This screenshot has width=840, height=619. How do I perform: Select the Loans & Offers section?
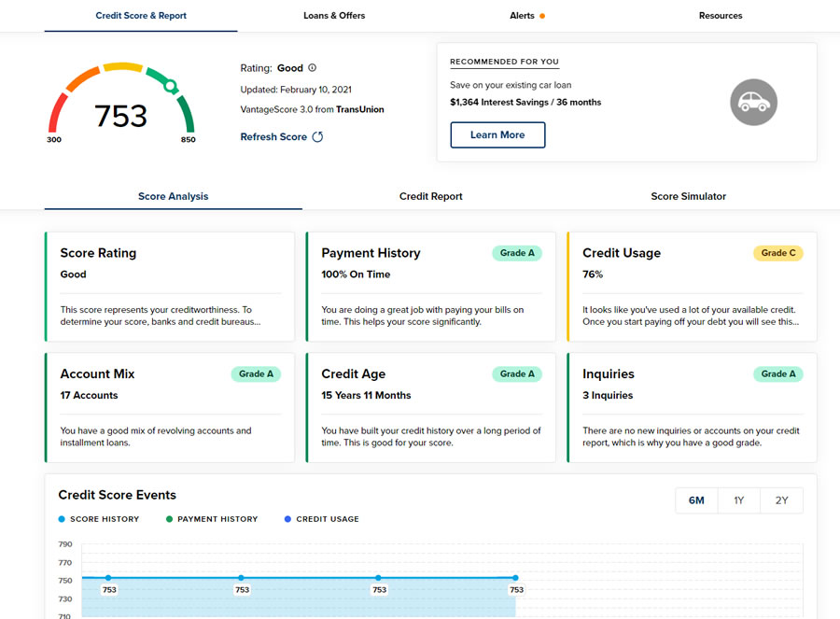click(x=333, y=15)
